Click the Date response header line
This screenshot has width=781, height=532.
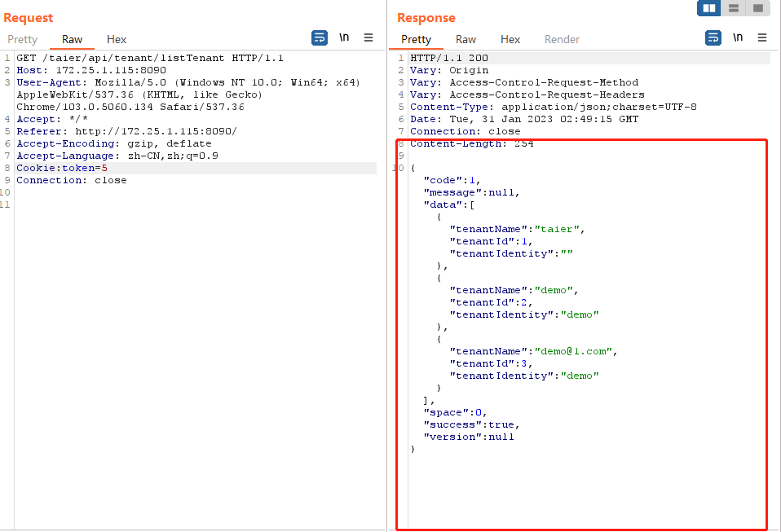tap(524, 120)
